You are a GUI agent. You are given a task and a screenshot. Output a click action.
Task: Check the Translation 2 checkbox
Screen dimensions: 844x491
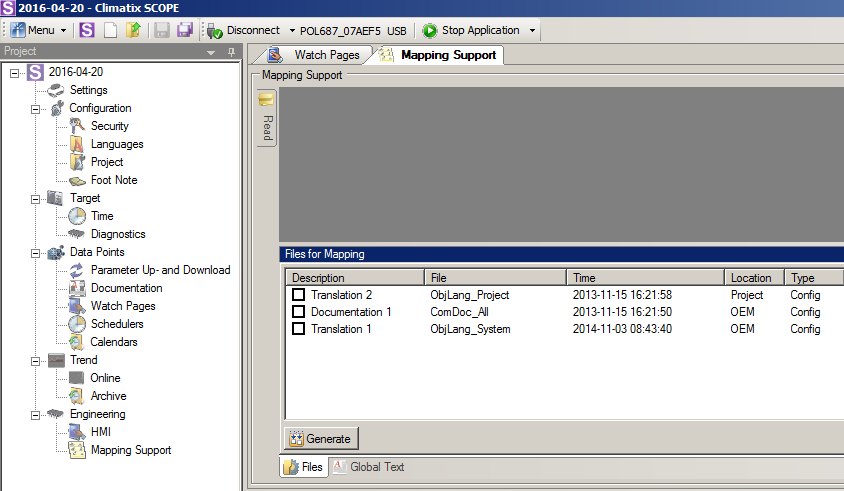(x=298, y=295)
